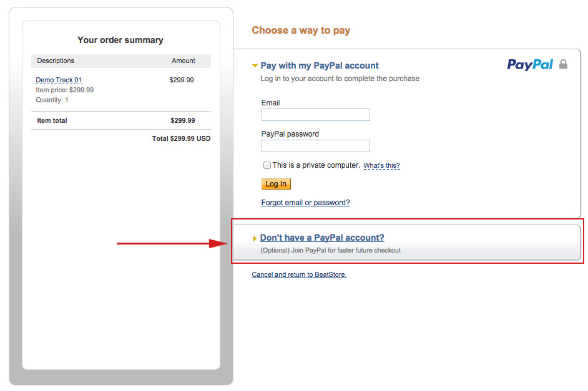This screenshot has width=588, height=391.
Task: Click the Choose a way to pay heading
Action: tap(301, 31)
